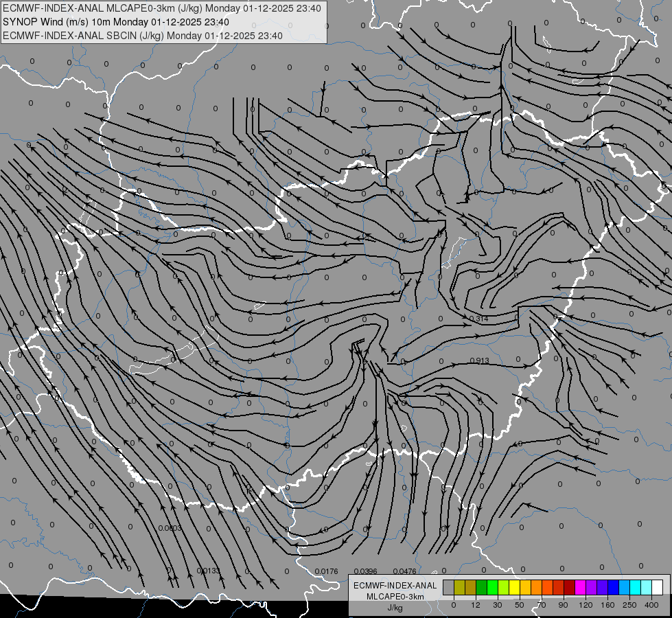Pick the dark red legend swatch
672x618 pixels.
[x=570, y=588]
